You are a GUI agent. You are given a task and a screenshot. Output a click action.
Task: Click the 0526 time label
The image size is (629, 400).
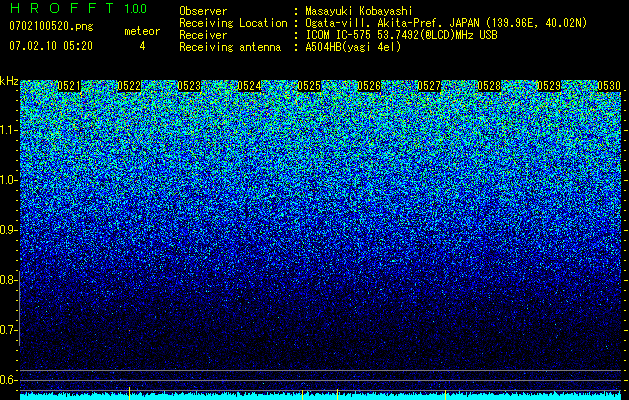point(369,86)
